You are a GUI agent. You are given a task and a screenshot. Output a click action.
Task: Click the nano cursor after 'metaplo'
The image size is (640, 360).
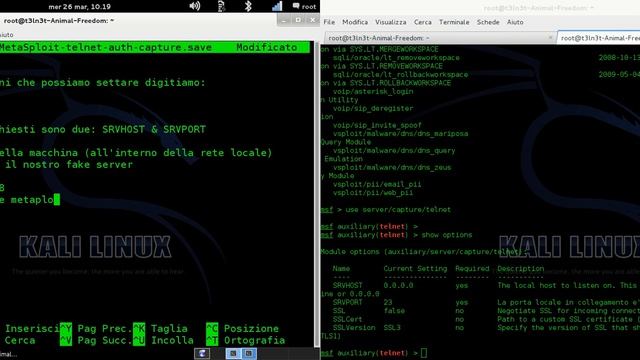57,200
